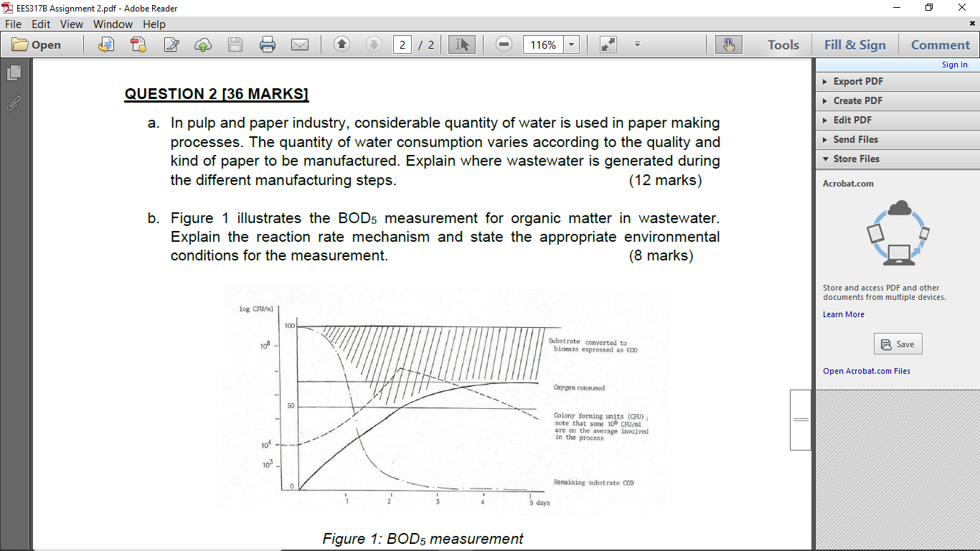Screen dimensions: 980x551
Task: Switch to the Comment pane
Action: (x=940, y=44)
